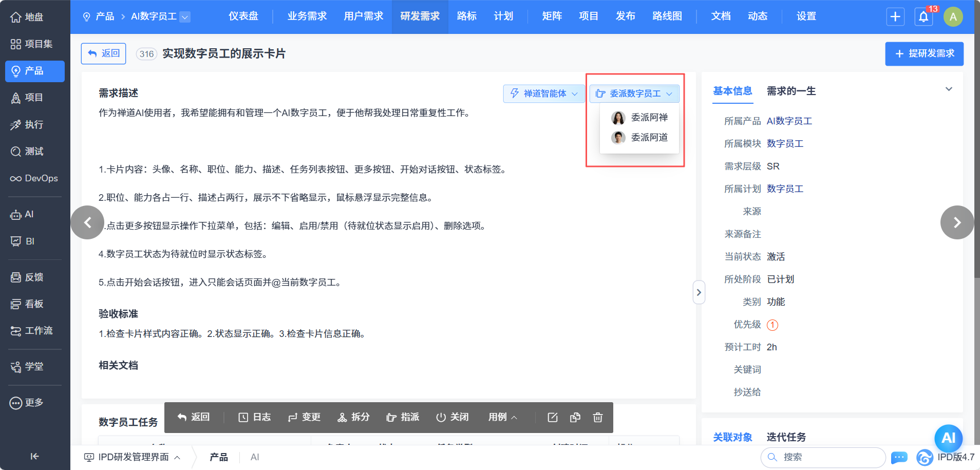Screen dimensions: 980x470
Task: Switch to the 仪表盘 tab
Action: tap(243, 16)
